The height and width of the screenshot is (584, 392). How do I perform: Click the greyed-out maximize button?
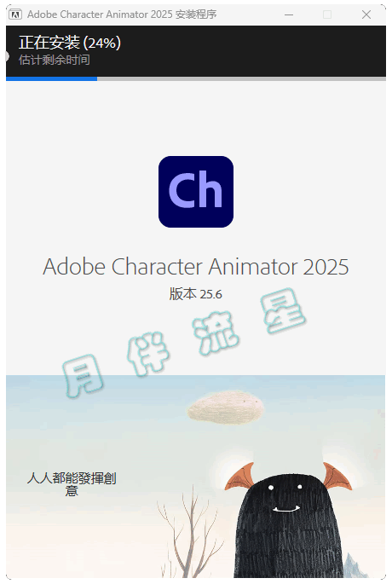pos(327,14)
